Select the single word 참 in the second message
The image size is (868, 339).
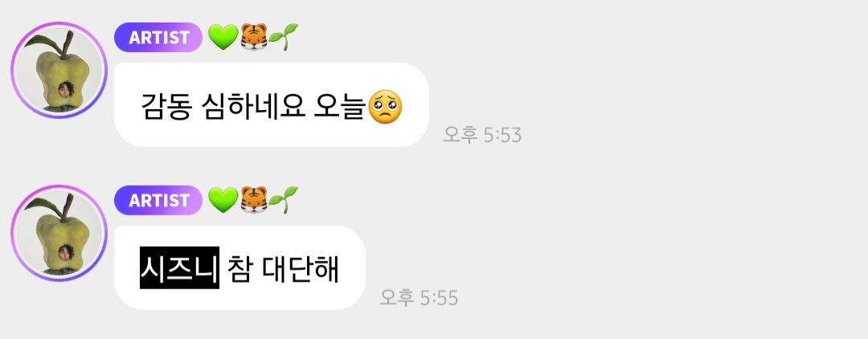click(240, 268)
